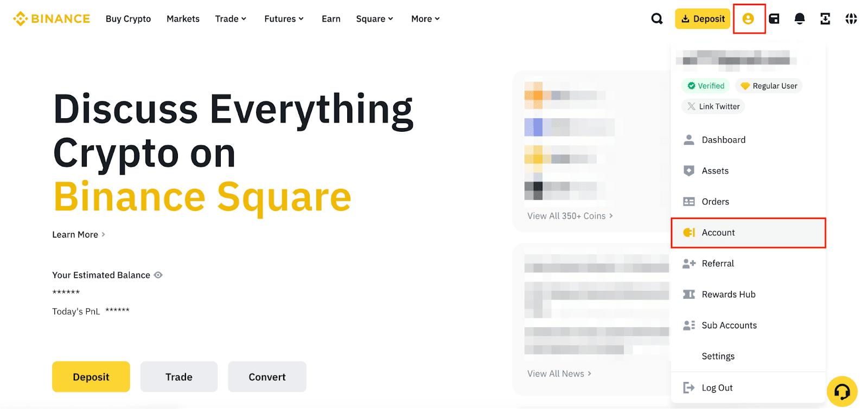
Task: Click the Convert button
Action: click(267, 377)
